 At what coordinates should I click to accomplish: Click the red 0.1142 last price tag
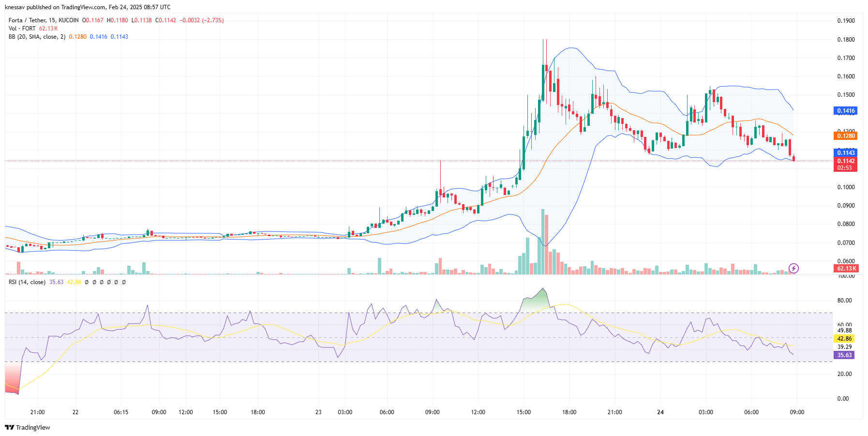point(846,161)
